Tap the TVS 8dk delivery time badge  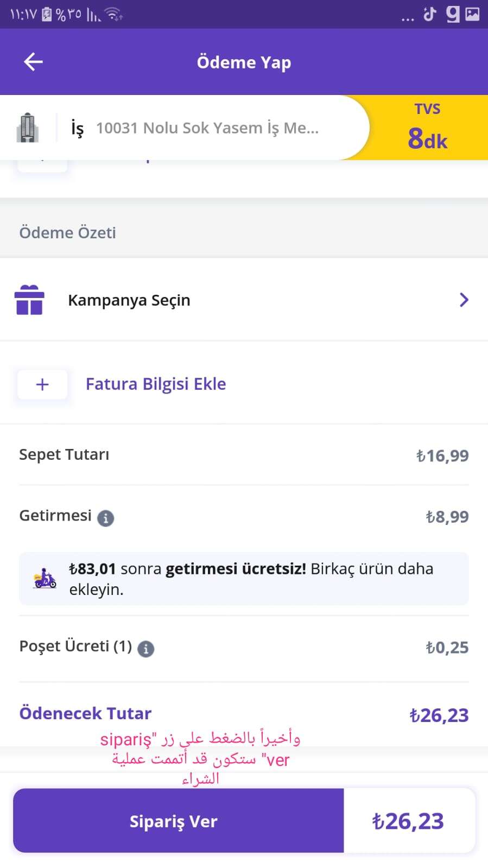[428, 128]
